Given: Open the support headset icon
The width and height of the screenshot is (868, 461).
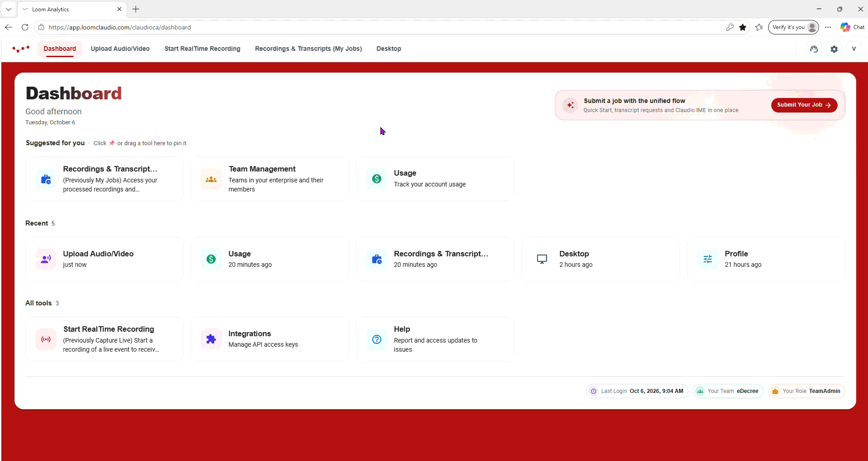Looking at the screenshot, I should (x=814, y=49).
